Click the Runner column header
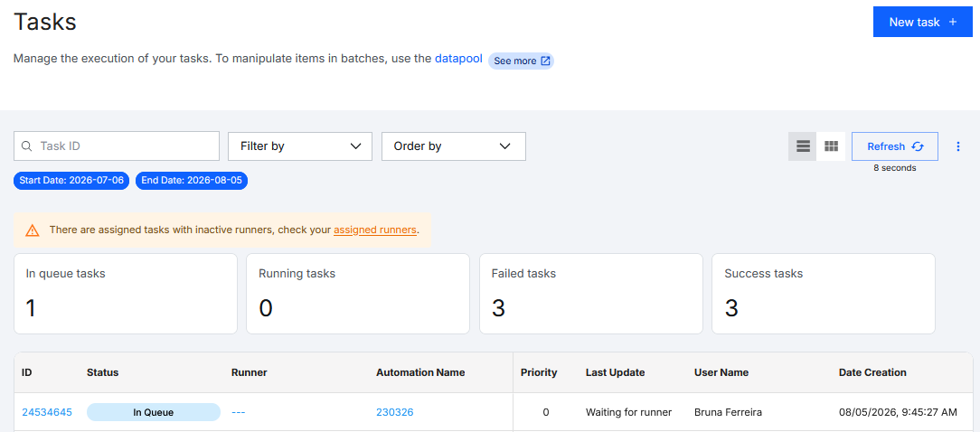Viewport: 980px width, 432px height. [x=250, y=372]
